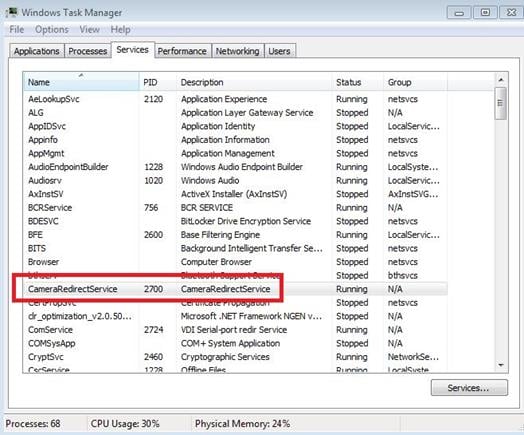Select the clr_optimization_v2.0.50... service row
Screen dimensions: 524x435
click(236, 316)
